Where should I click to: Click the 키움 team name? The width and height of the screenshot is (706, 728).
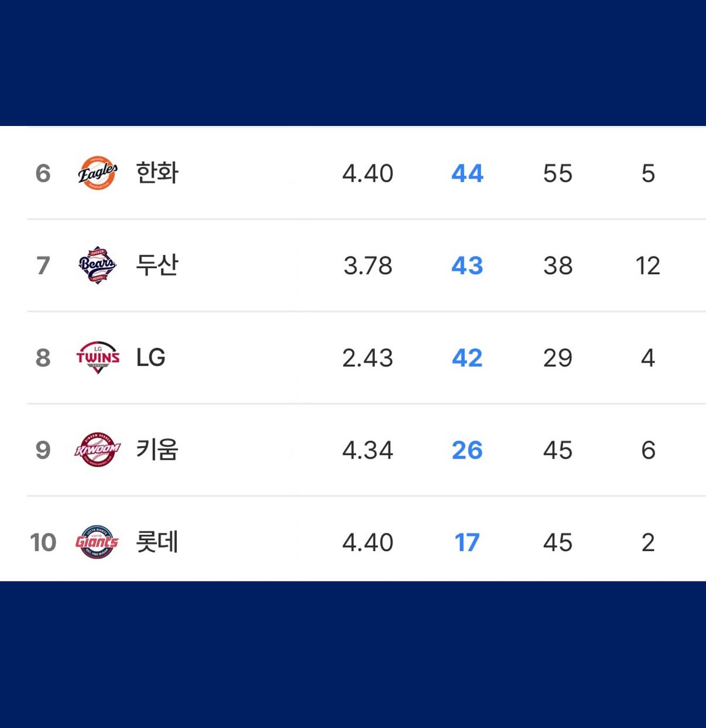click(x=156, y=450)
